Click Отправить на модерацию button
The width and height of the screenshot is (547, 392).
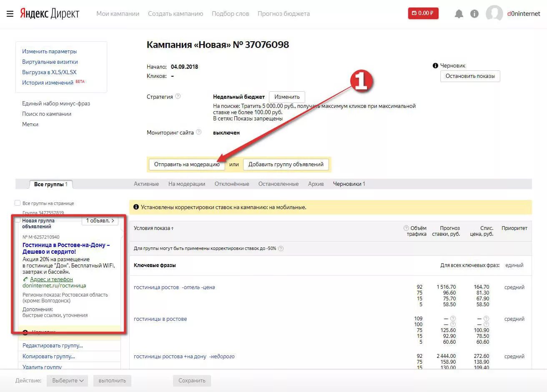(x=187, y=164)
